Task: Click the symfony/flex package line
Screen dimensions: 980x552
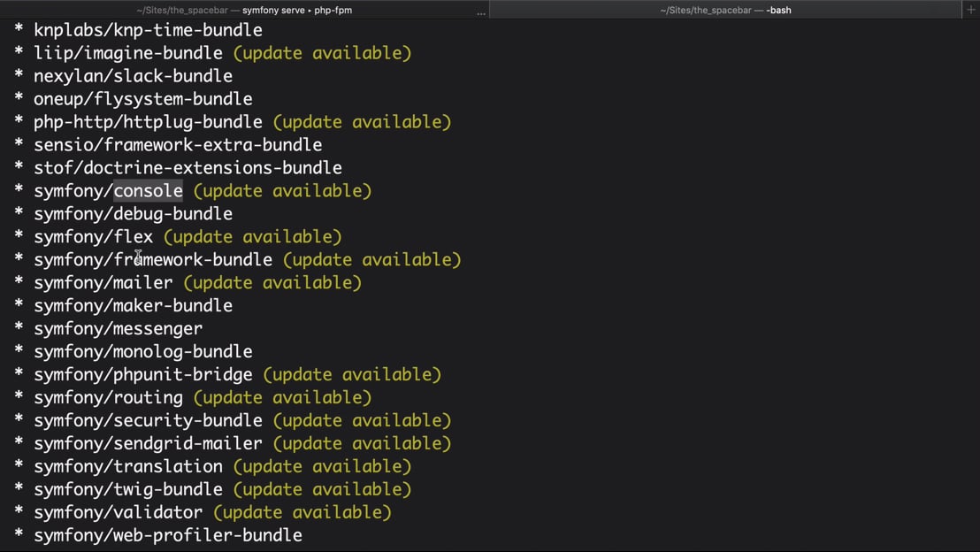Action: 93,237
